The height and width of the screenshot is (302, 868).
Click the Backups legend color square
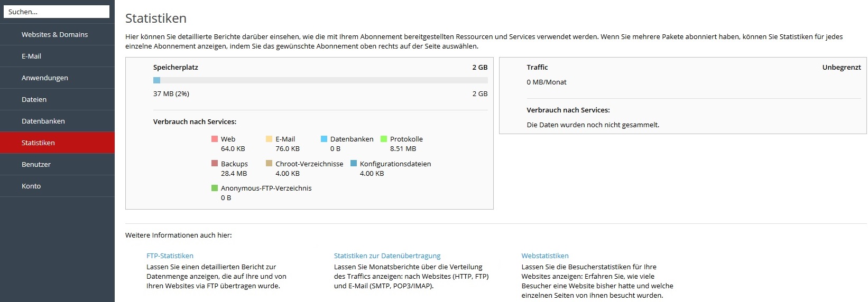(x=215, y=164)
